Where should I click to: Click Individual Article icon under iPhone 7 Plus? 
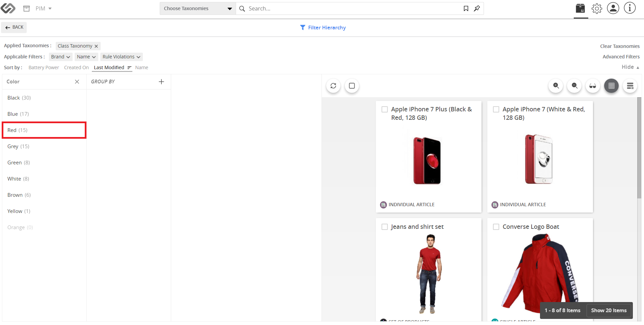(x=383, y=205)
